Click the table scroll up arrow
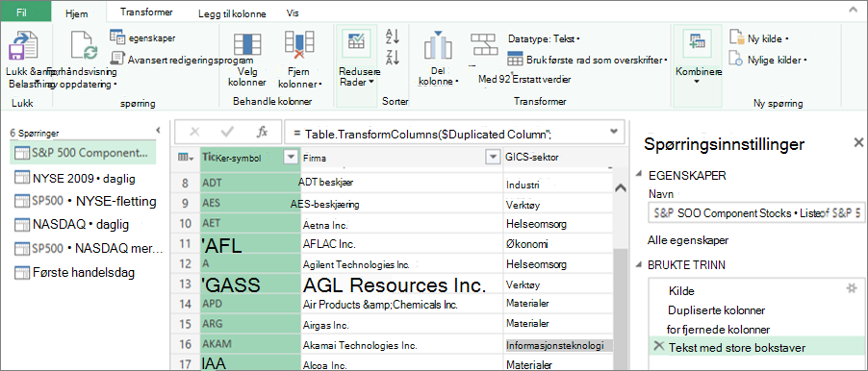The height and width of the screenshot is (371, 868). click(x=620, y=188)
